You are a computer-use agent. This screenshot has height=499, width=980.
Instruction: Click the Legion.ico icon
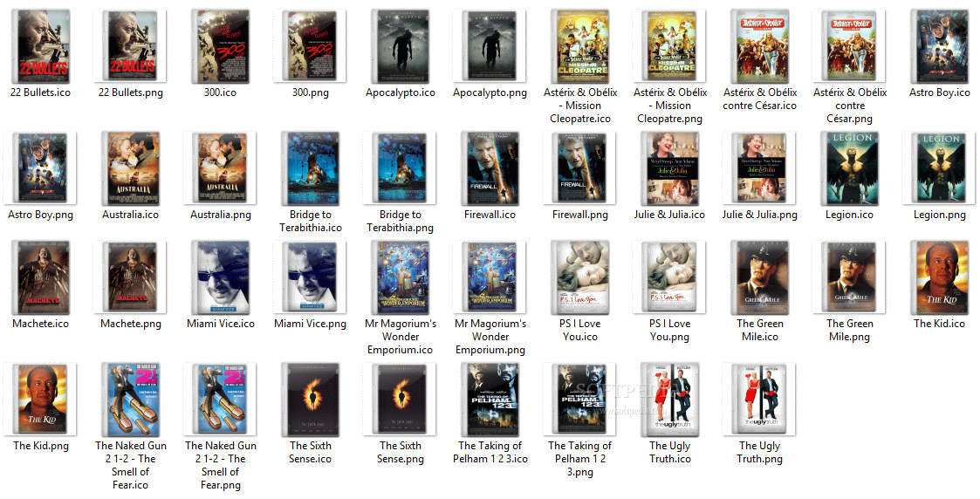[850, 168]
